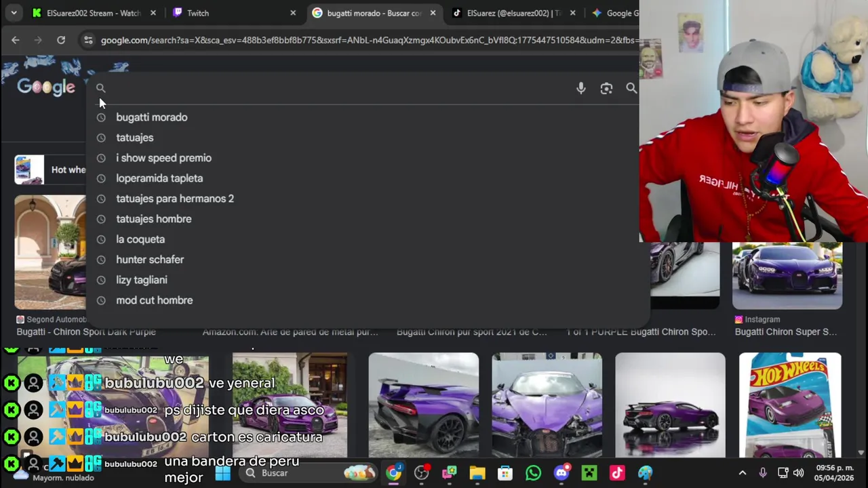Open the green creeper-face app on the taskbar
The height and width of the screenshot is (488, 868).
[589, 473]
